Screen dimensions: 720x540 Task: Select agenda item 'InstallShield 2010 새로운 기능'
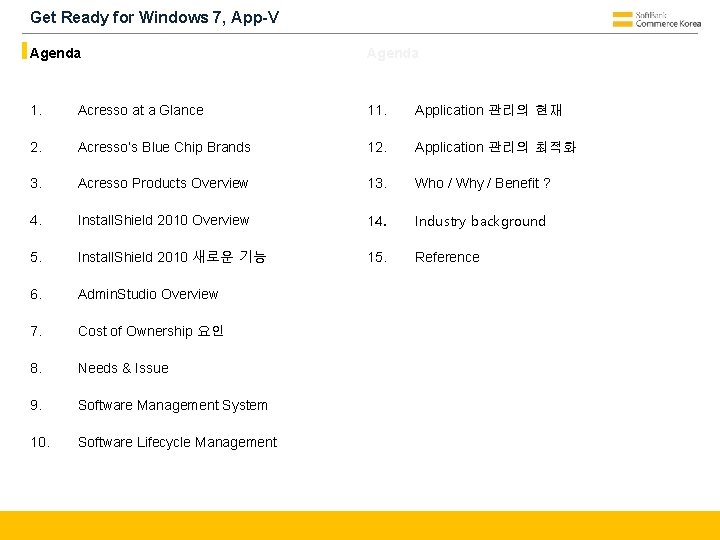[172, 257]
